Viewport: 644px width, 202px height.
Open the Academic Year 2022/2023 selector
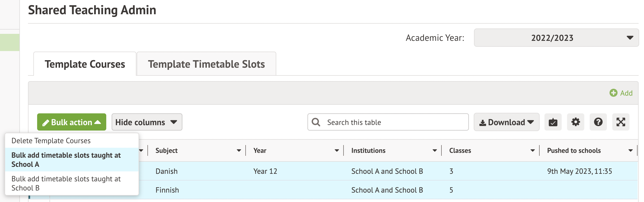point(556,38)
